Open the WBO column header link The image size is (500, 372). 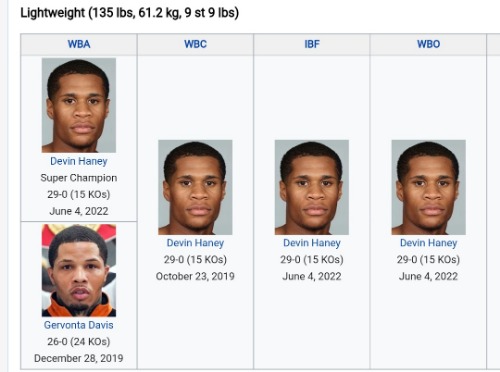[x=428, y=44]
